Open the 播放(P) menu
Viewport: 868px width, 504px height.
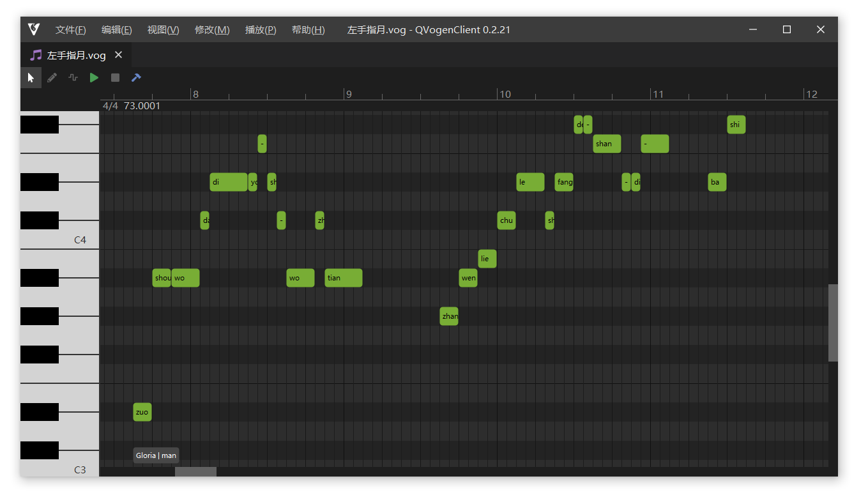(261, 30)
